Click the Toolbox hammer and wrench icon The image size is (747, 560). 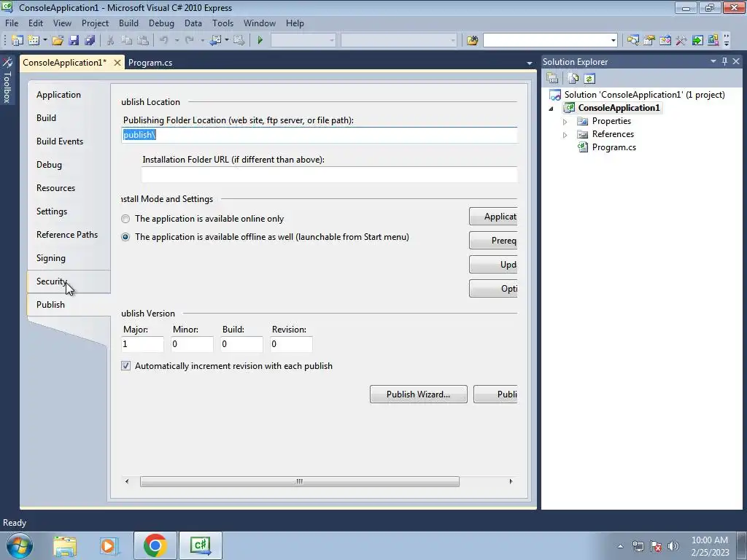click(x=681, y=40)
